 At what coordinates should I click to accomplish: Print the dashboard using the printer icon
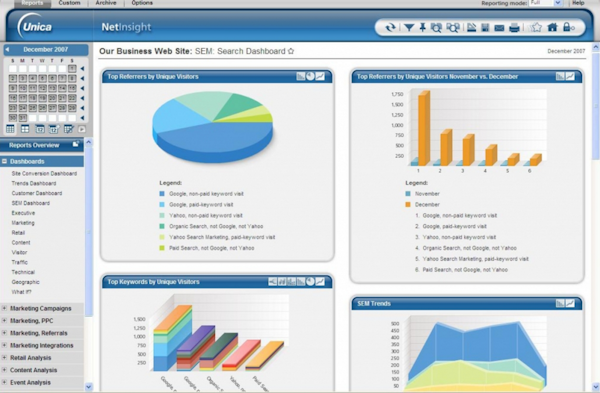click(514, 28)
